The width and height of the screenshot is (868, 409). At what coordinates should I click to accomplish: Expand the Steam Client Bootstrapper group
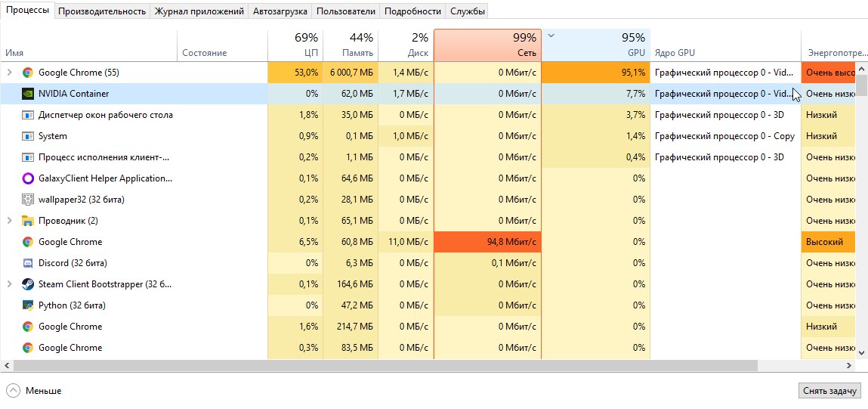9,284
